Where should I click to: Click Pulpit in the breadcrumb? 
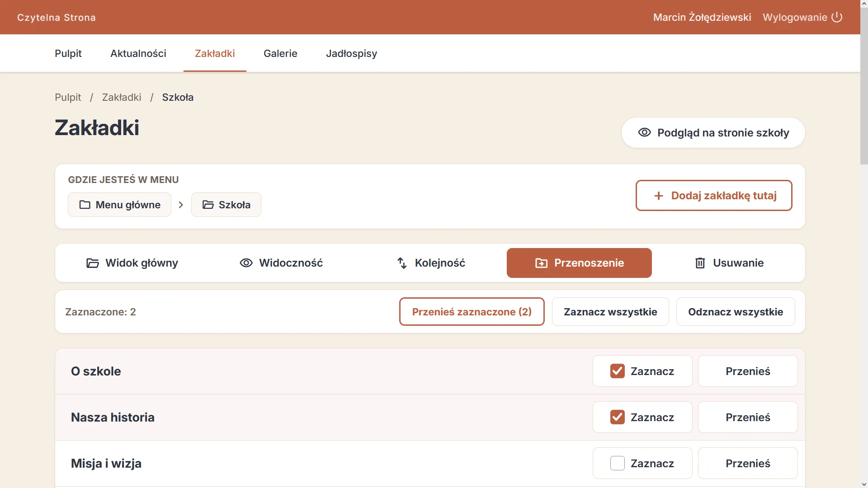coord(68,97)
